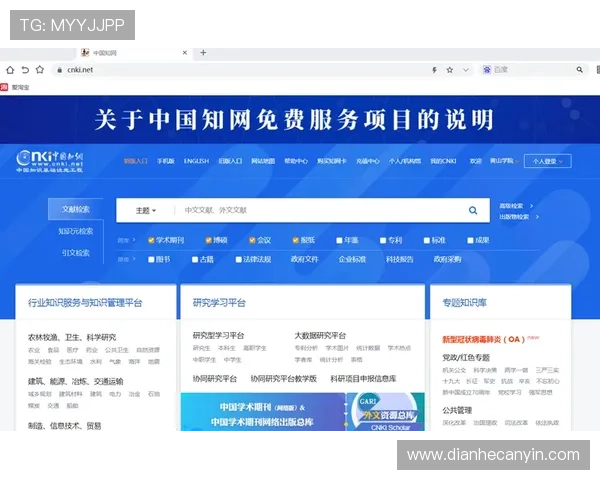Click the undo/back arrow icon in browser toolbar
This screenshot has height=480, width=600.
tap(25, 70)
